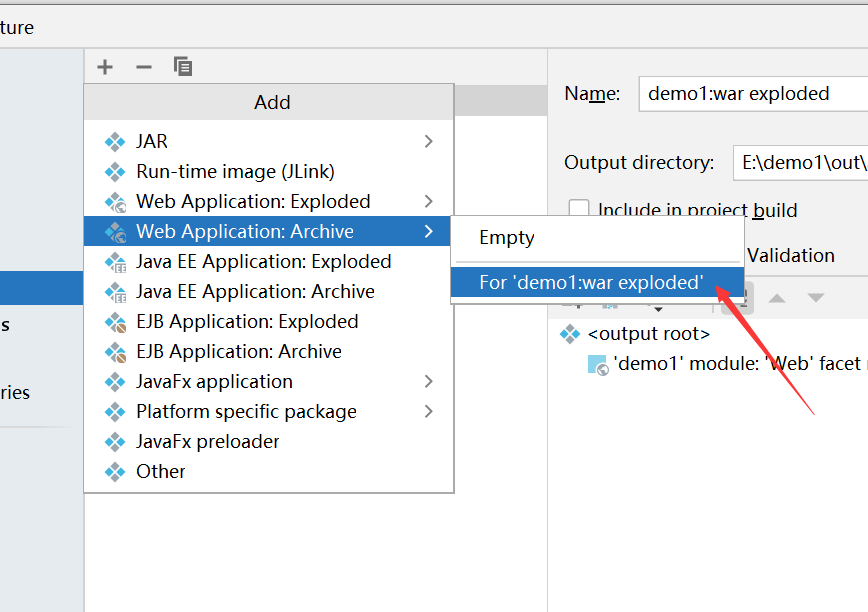Select Run-time image (JLink) entry

235,172
